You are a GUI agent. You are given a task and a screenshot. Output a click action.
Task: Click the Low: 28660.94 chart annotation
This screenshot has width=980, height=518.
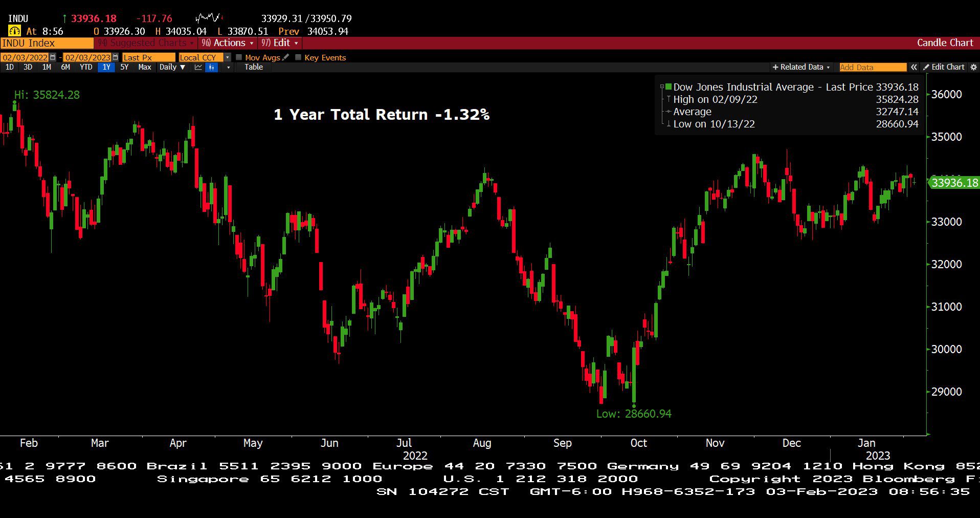point(634,414)
